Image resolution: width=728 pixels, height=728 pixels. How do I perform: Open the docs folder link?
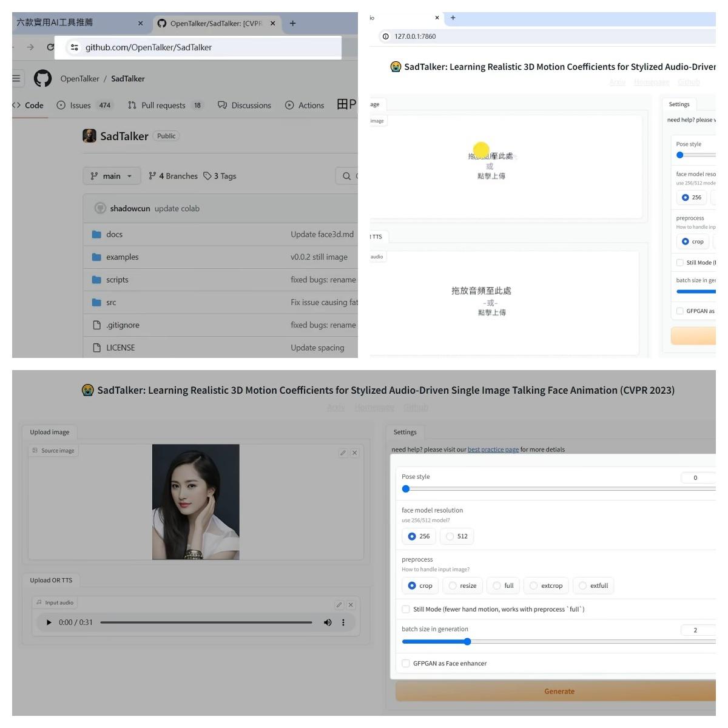(x=115, y=234)
